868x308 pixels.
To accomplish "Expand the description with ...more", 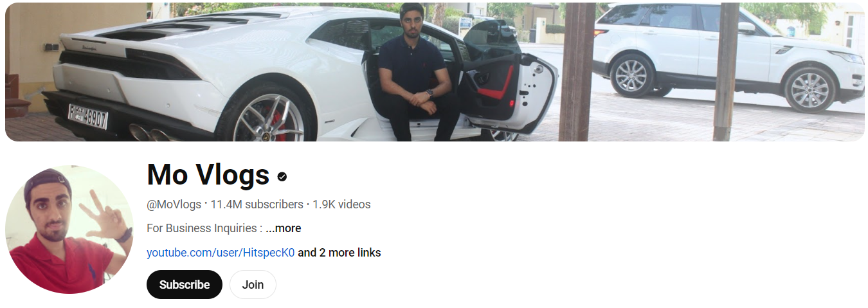I will (283, 228).
